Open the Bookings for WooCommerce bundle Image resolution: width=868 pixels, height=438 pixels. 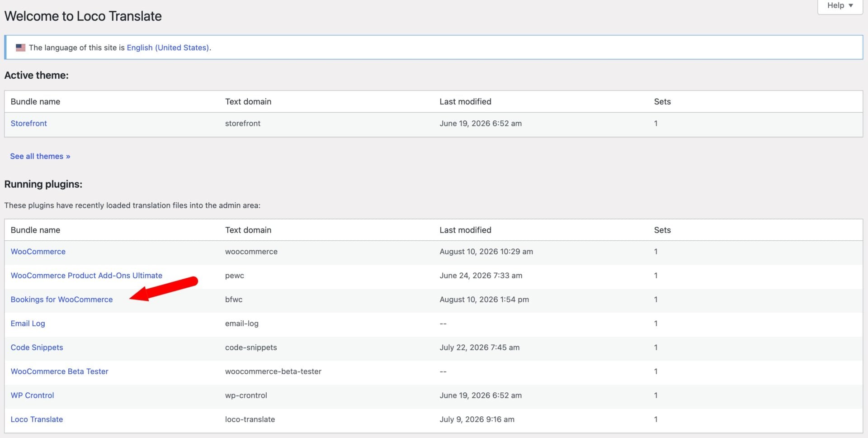61,300
